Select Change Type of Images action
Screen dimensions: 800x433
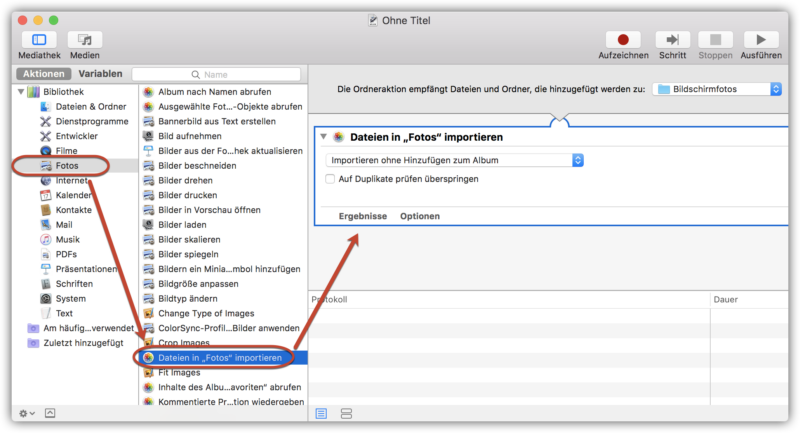tap(206, 314)
